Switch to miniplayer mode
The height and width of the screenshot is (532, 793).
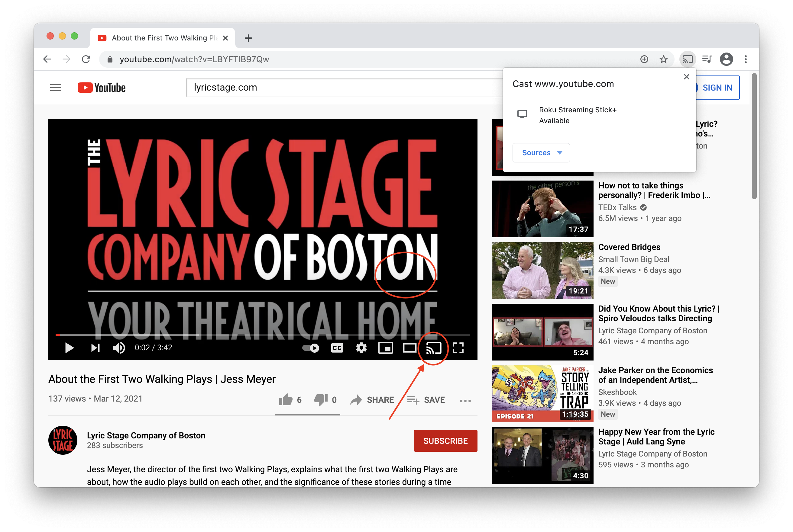click(385, 348)
